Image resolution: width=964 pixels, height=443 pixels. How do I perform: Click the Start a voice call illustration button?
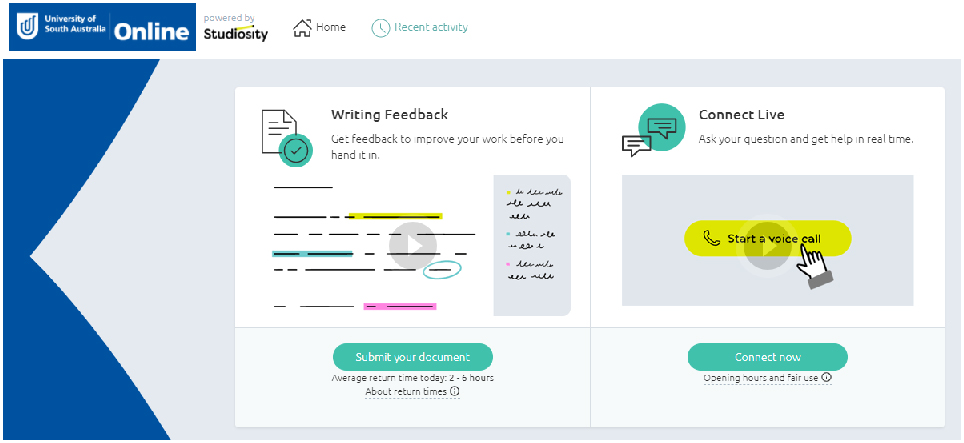point(767,238)
